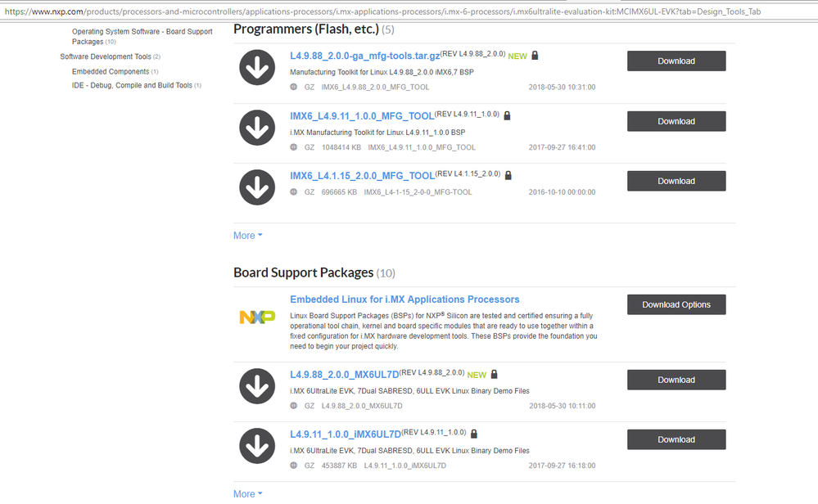
Task: Click globe icon beside 696665 KB file size
Action: (294, 191)
